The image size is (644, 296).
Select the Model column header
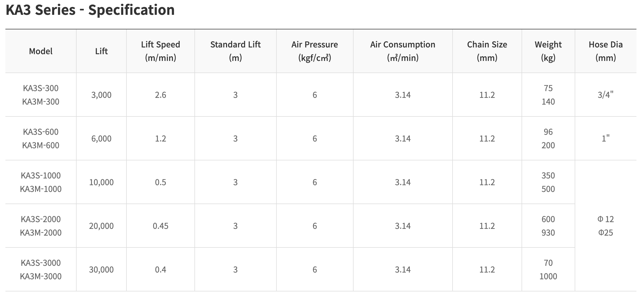pyautogui.click(x=41, y=51)
